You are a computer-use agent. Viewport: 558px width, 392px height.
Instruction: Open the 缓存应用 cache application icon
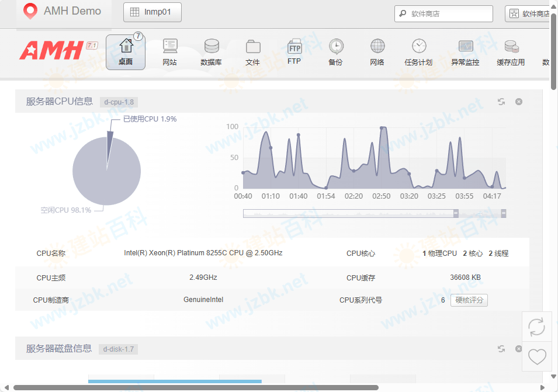click(x=511, y=51)
